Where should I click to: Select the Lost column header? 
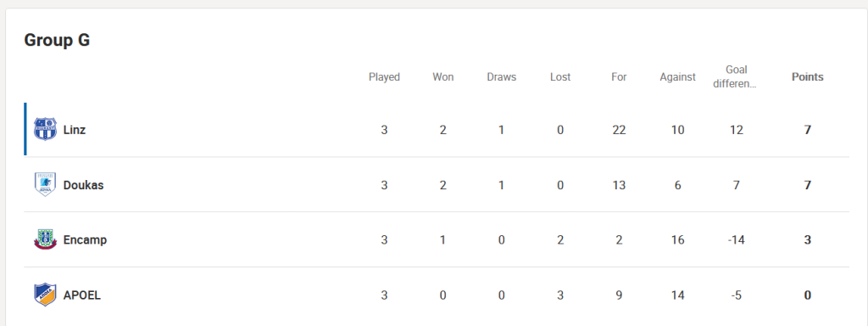560,77
